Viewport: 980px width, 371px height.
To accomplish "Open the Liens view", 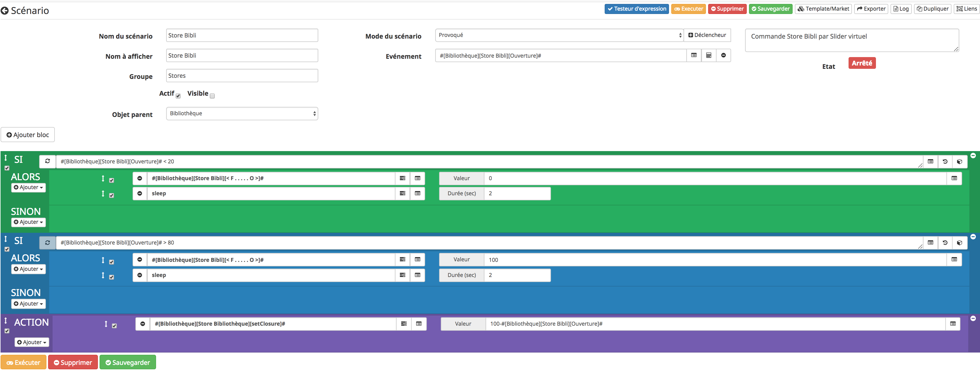I will tap(966, 9).
